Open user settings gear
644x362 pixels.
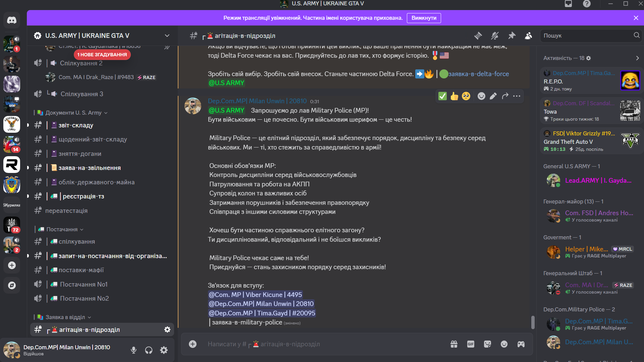click(164, 350)
